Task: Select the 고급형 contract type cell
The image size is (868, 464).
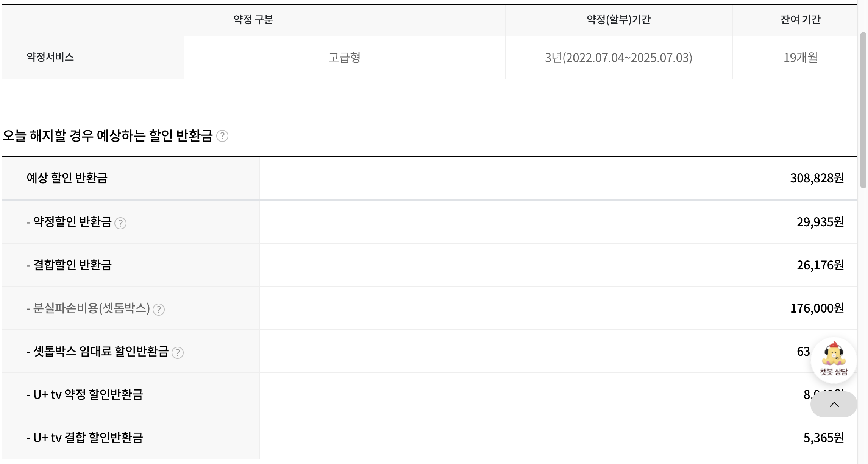Action: pyautogui.click(x=344, y=58)
